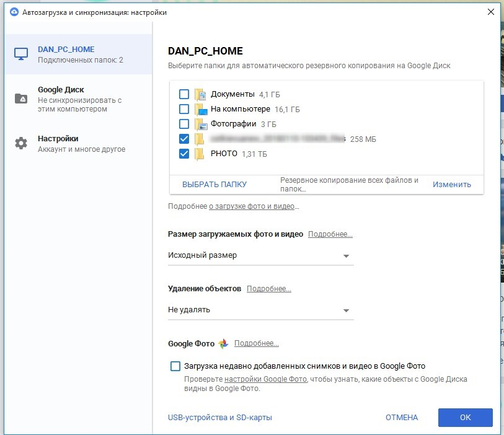
Task: Uncheck the PHOTO folder checkbox
Action: [x=184, y=154]
